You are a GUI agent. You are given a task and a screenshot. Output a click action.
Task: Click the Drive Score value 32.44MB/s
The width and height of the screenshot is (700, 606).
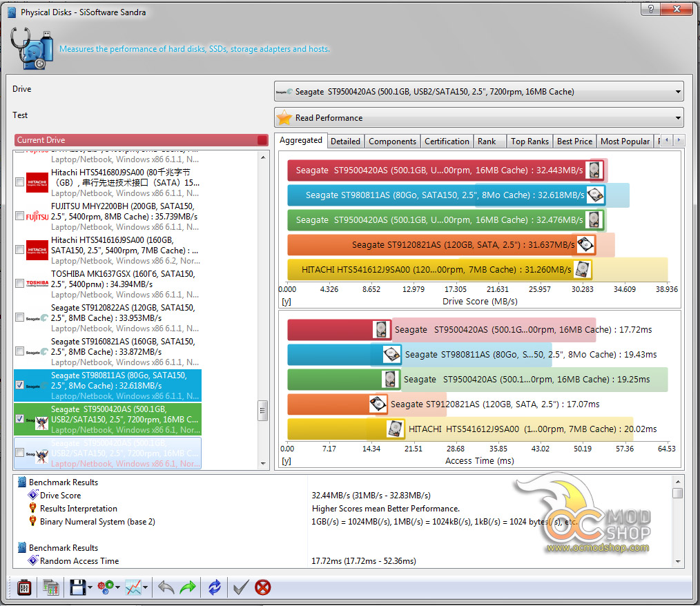pos(371,496)
